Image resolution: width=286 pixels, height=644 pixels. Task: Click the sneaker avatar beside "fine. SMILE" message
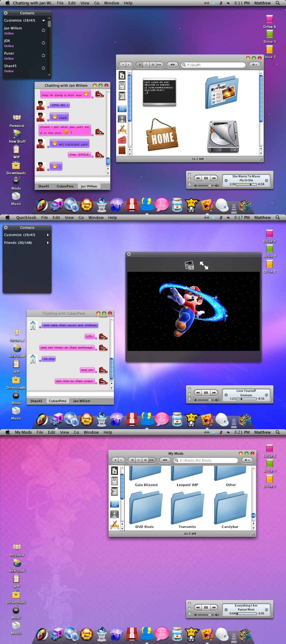99,155
